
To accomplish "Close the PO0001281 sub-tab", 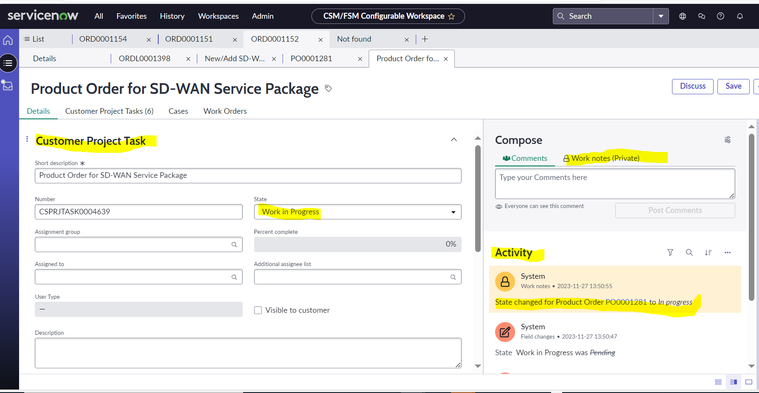I will (360, 59).
